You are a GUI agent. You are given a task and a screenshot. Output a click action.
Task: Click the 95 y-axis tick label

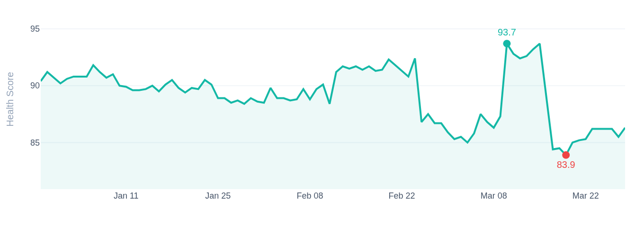point(35,29)
